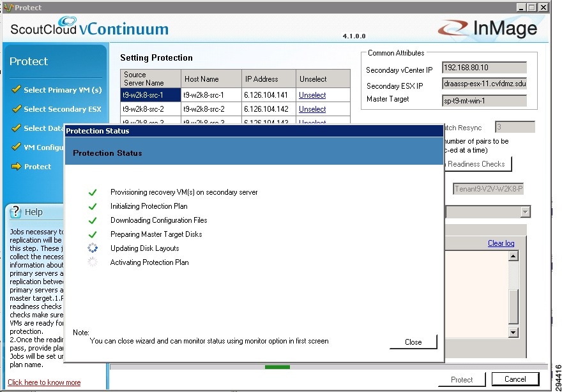Click the Initializing Protection Plan status text
Image resolution: width=562 pixels, height=392 pixels.
[149, 206]
